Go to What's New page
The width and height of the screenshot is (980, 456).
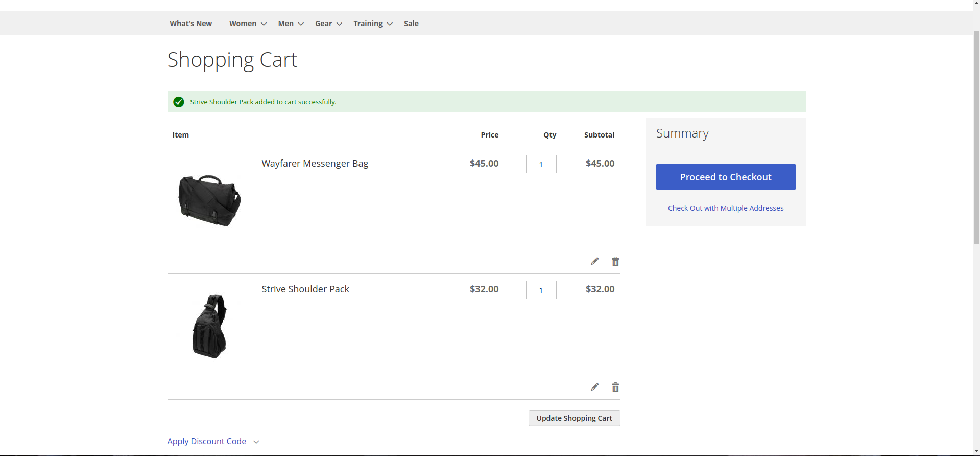pyautogui.click(x=190, y=24)
